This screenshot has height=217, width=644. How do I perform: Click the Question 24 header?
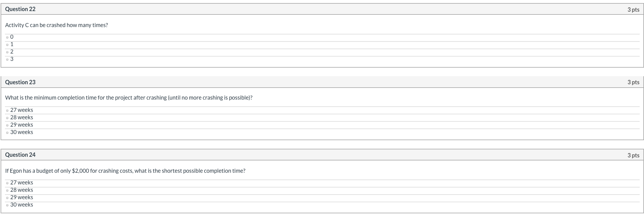click(x=20, y=155)
